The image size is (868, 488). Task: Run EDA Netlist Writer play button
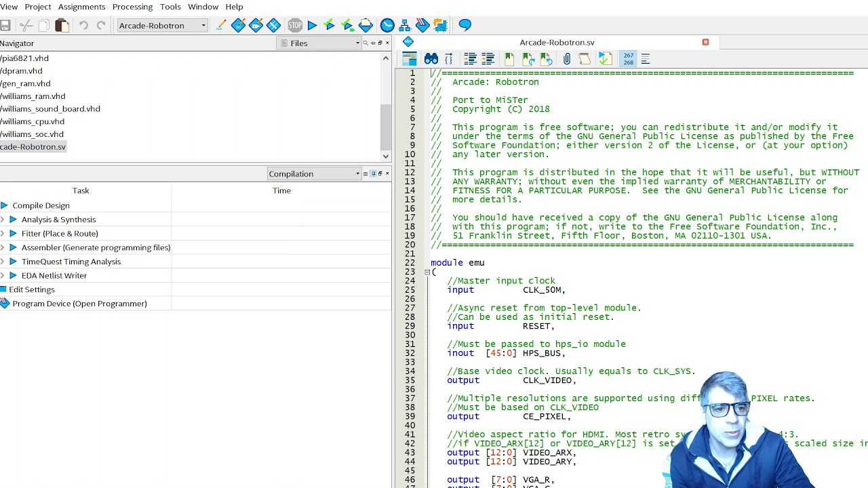13,276
